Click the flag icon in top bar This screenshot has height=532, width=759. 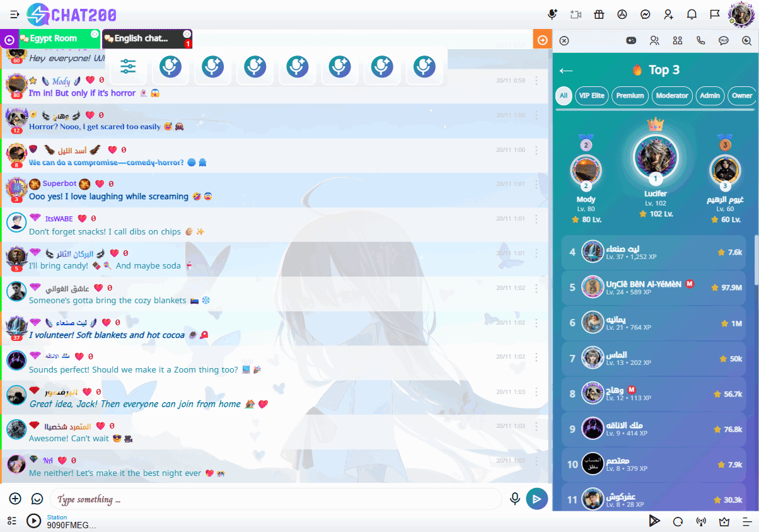click(x=715, y=14)
